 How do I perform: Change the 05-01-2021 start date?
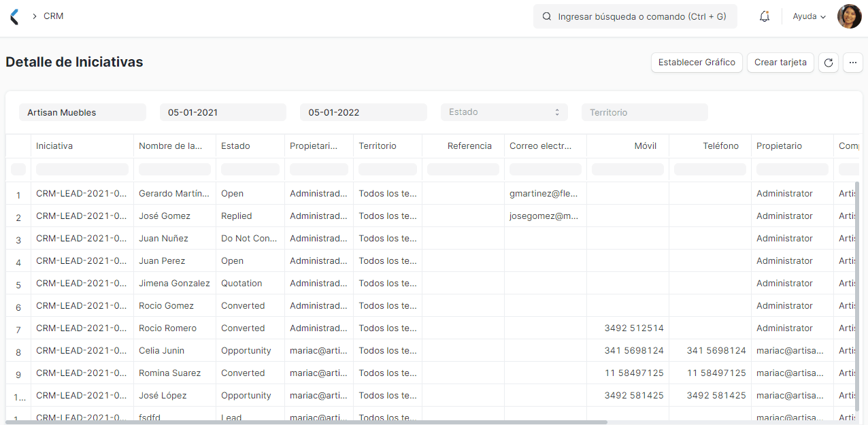223,112
